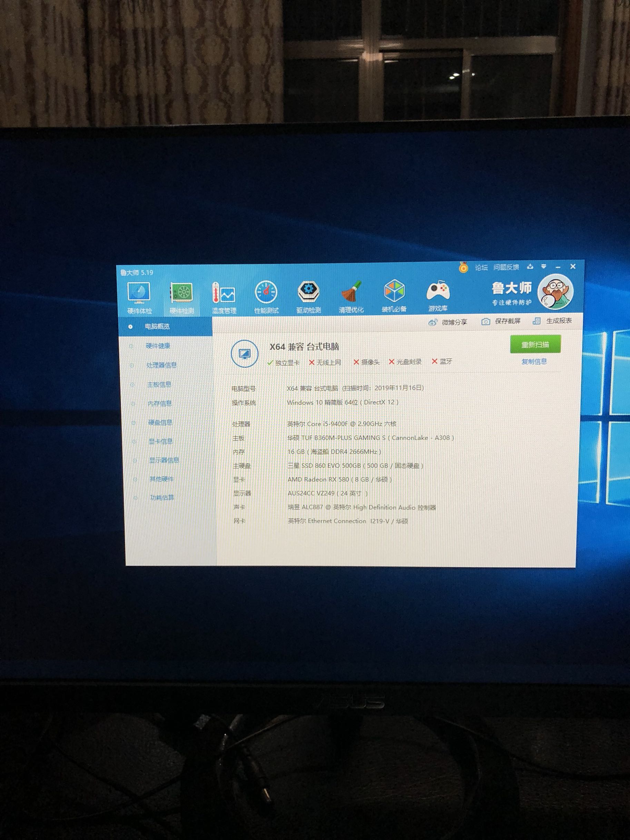Viewport: 630px width, 840px height.
Task: Open the title bar dropdown menu arrow
Action: tap(544, 267)
